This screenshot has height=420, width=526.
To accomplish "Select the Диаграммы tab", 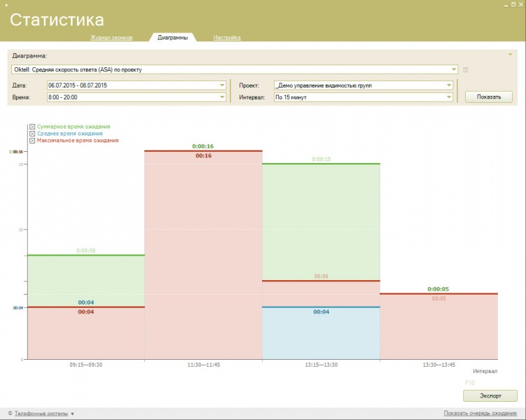I will pyautogui.click(x=172, y=38).
